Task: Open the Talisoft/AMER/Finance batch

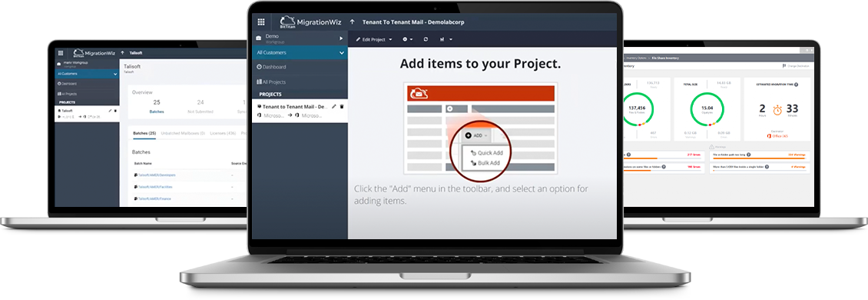Action: coord(152,198)
